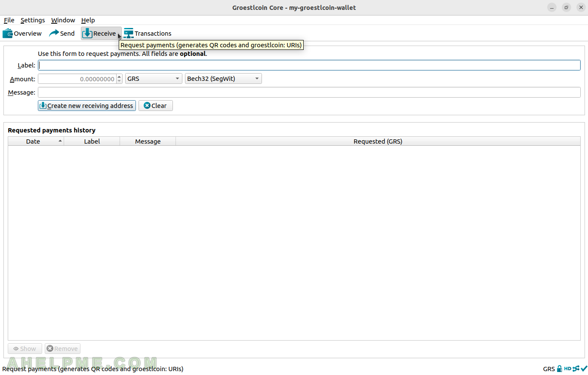Sort history by Label column
The width and height of the screenshot is (588, 375).
click(x=92, y=141)
